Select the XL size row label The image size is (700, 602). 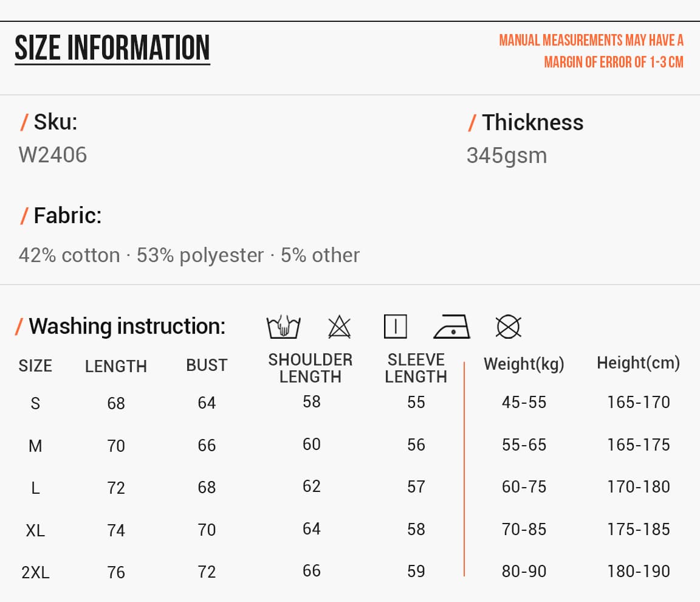[x=35, y=530]
